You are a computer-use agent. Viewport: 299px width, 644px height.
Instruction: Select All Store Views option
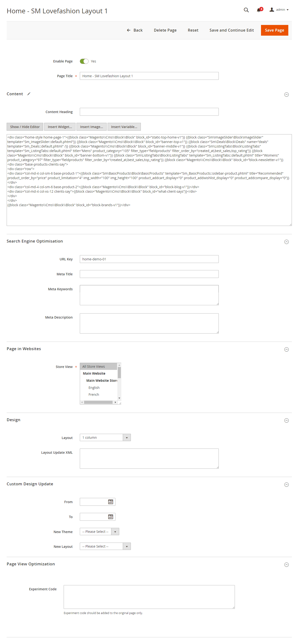tap(99, 367)
